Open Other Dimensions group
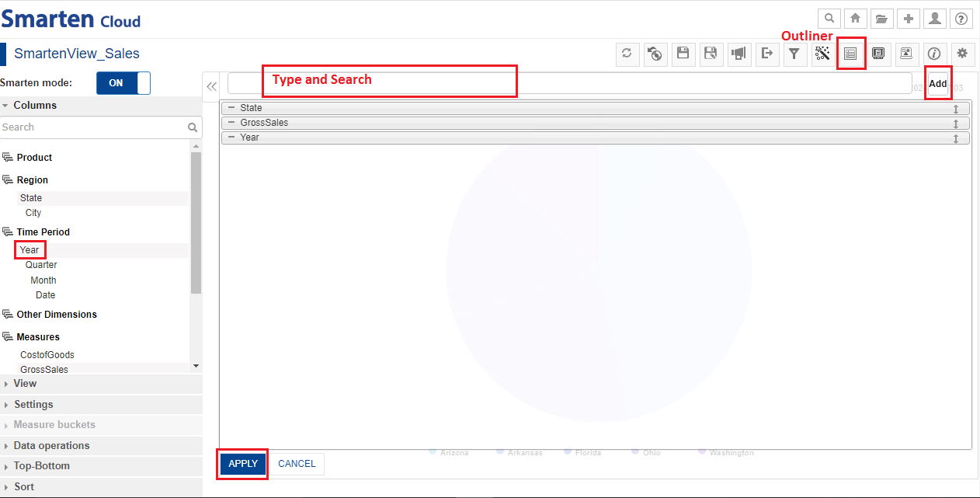The image size is (980, 498). pos(8,315)
